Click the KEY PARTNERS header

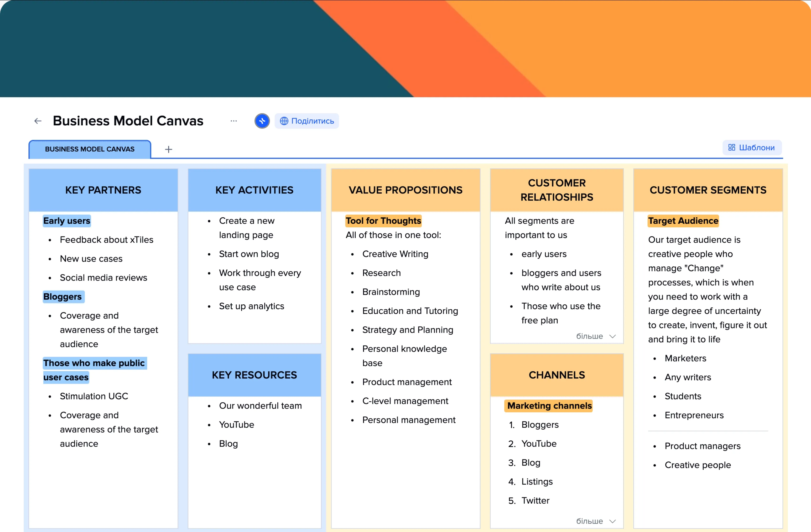coord(103,190)
